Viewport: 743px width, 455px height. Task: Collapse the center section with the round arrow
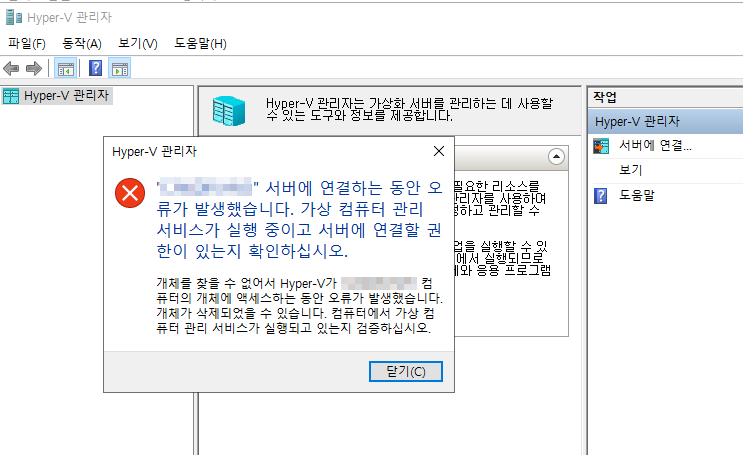(x=556, y=156)
